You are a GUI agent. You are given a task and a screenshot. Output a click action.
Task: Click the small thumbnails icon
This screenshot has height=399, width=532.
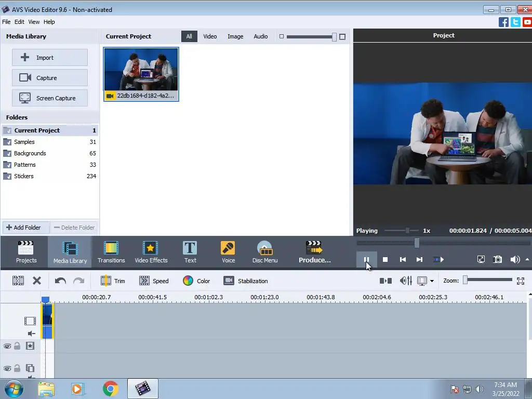281,36
